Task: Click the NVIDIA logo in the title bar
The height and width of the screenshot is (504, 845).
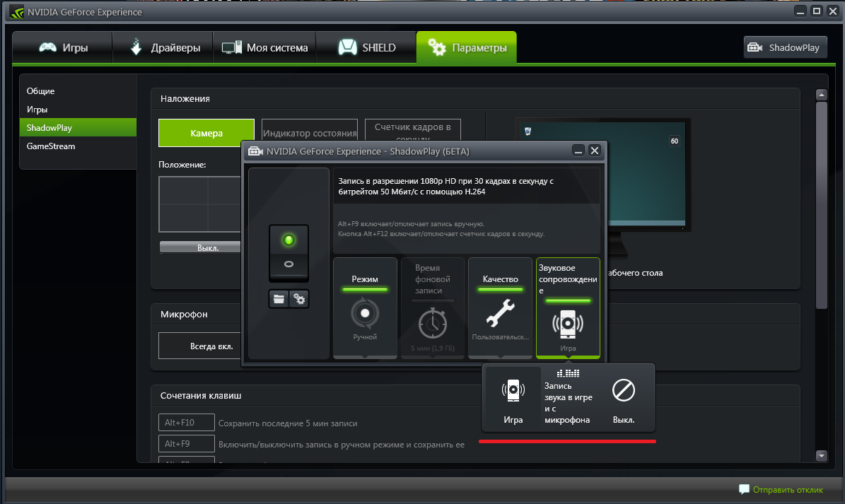Action: (17, 12)
